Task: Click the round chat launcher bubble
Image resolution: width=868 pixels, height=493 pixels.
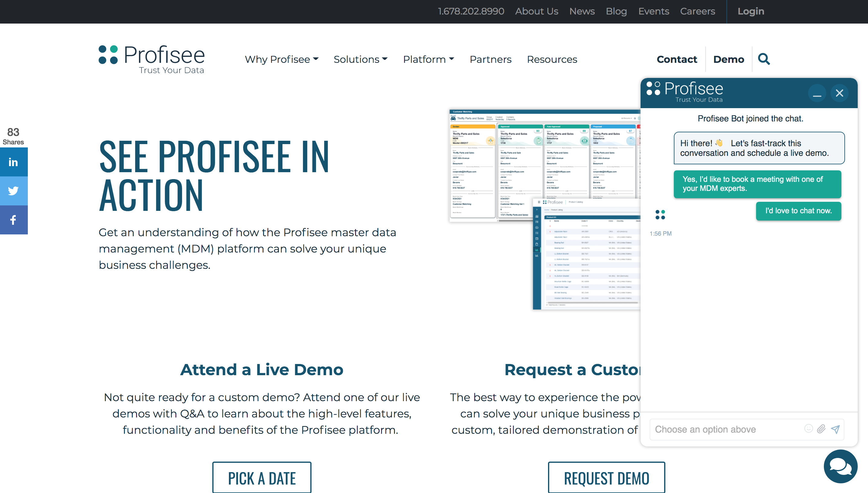Action: pos(840,466)
